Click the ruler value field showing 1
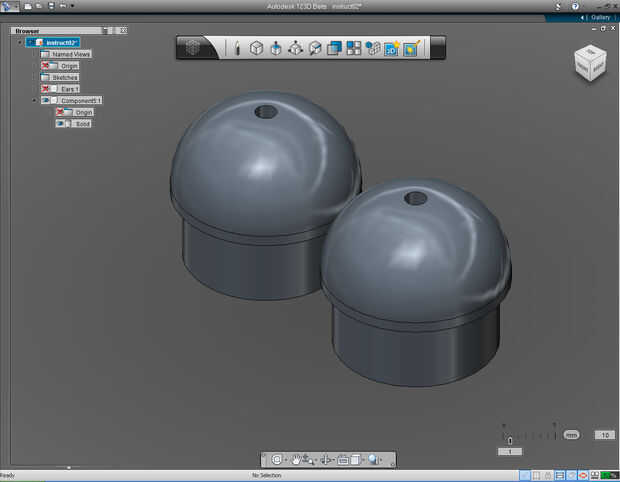 pos(510,452)
